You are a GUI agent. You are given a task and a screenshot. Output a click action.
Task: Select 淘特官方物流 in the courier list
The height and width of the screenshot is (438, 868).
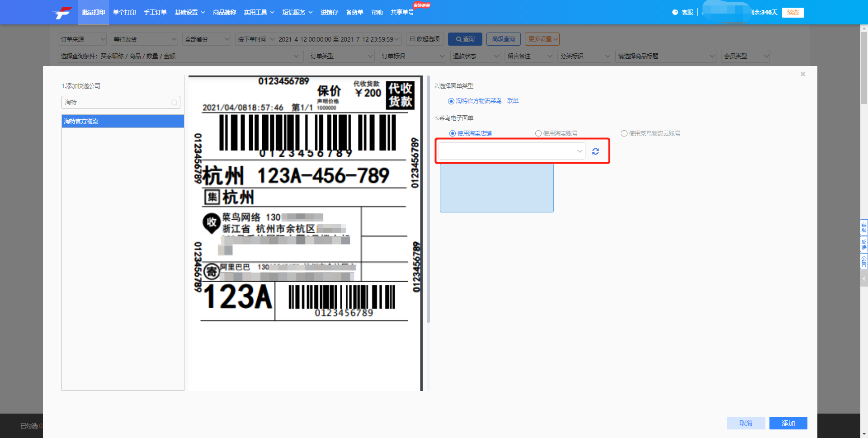click(123, 121)
